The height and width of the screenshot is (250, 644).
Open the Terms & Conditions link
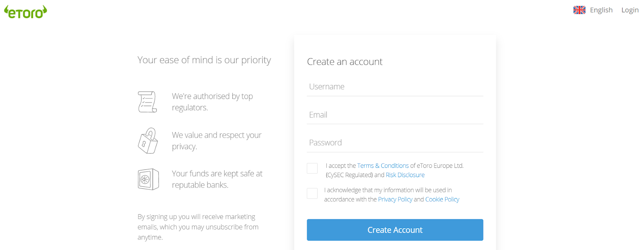(383, 165)
